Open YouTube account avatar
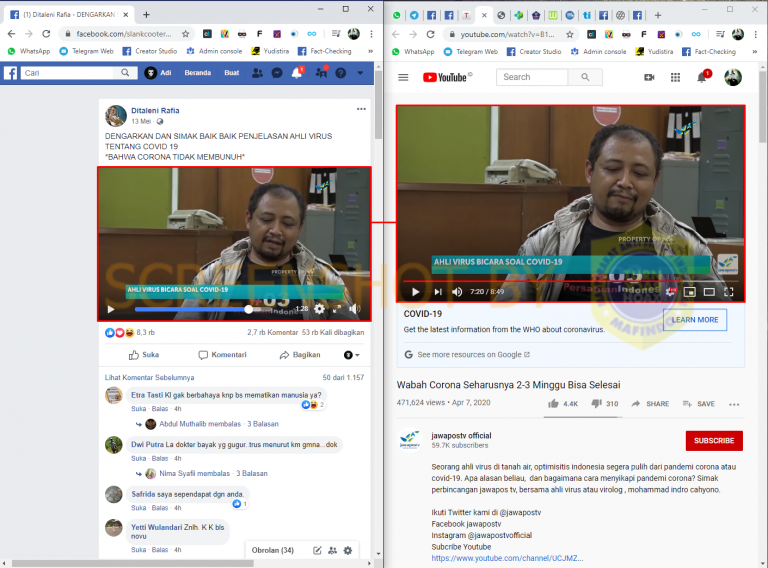Screen dimensions: 768x568 click(733, 77)
